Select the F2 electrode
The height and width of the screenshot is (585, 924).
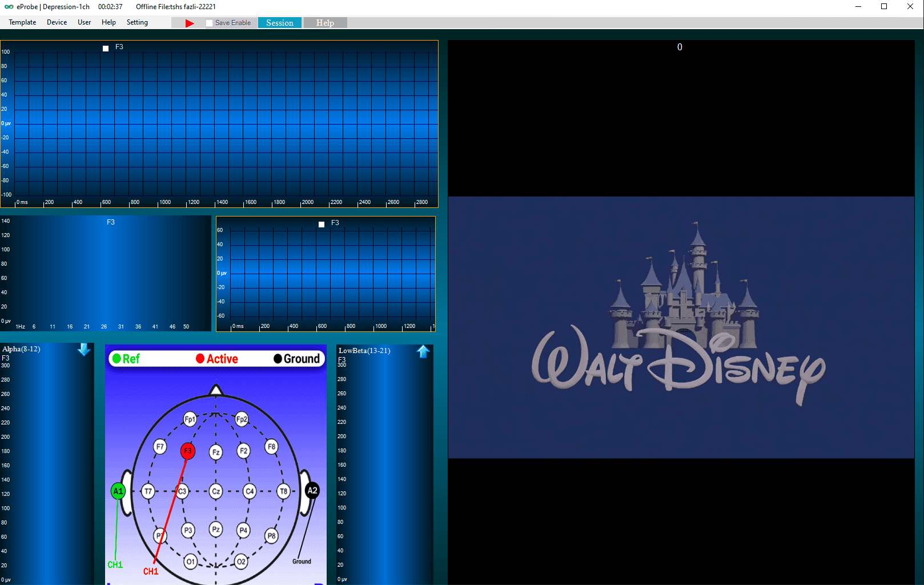(244, 451)
